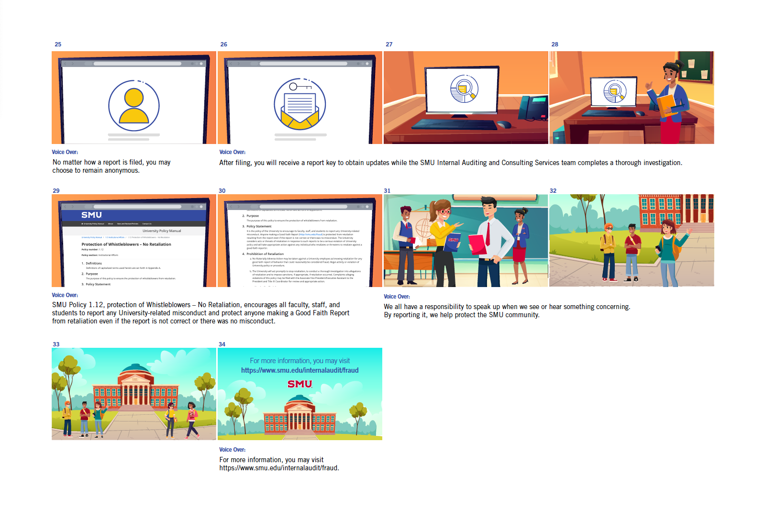Click the 'Voice Over:' label under frame 31
The width and height of the screenshot is (765, 532).
click(397, 297)
